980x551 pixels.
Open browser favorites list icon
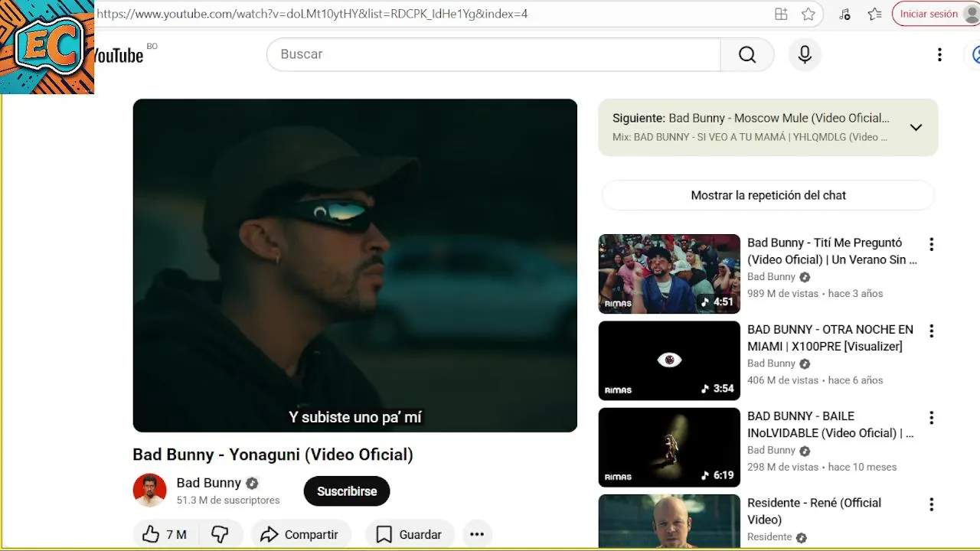pos(875,14)
